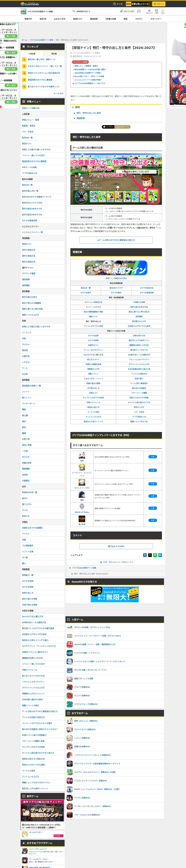The width and height of the screenshot is (186, 868).
Task: Click the 鳴潮 game icon
Action: [x=82, y=495]
